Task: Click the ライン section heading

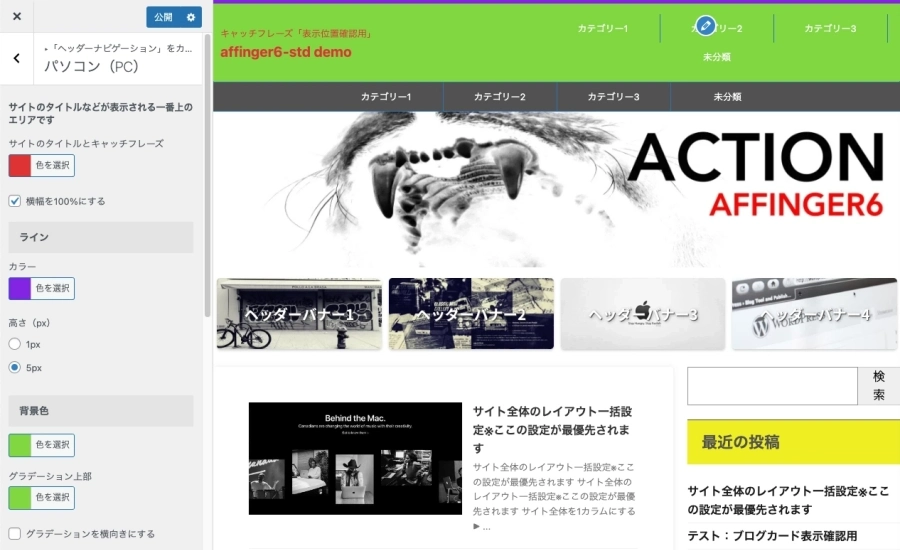Action: (x=101, y=237)
